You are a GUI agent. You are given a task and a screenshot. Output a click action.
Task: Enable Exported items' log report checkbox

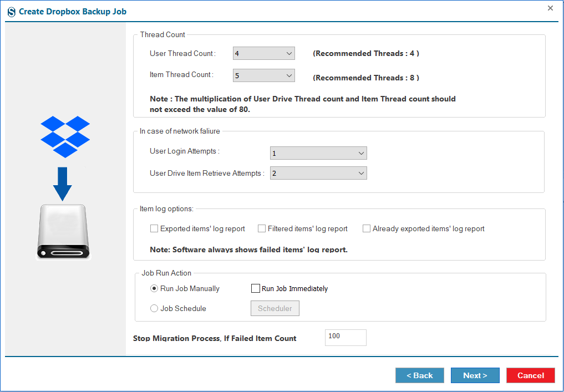154,229
